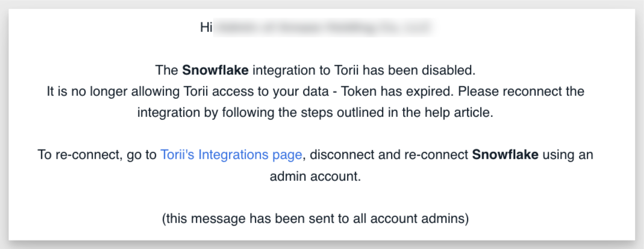This screenshot has height=249, width=644.
Task: Click the "using an" words
Action: pos(567,155)
